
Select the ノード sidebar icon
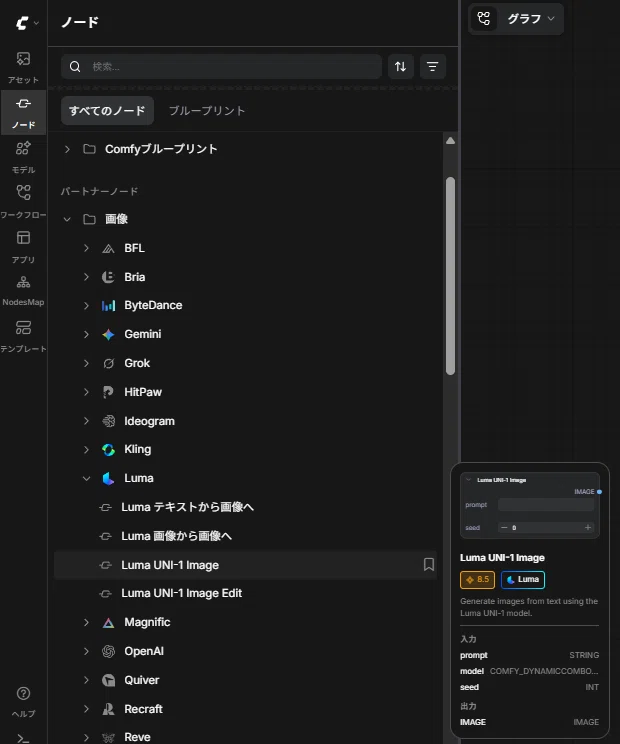[23, 112]
